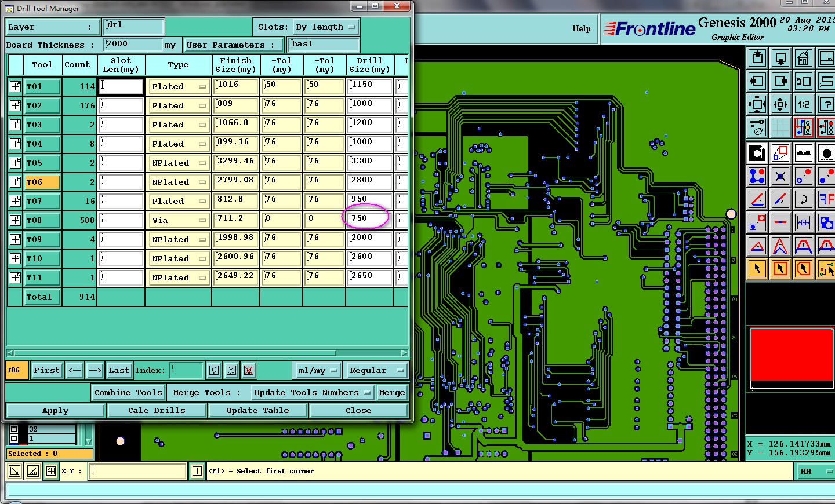The width and height of the screenshot is (835, 504).
Task: Open the Update Tools Numbers dropdown
Action: click(313, 392)
